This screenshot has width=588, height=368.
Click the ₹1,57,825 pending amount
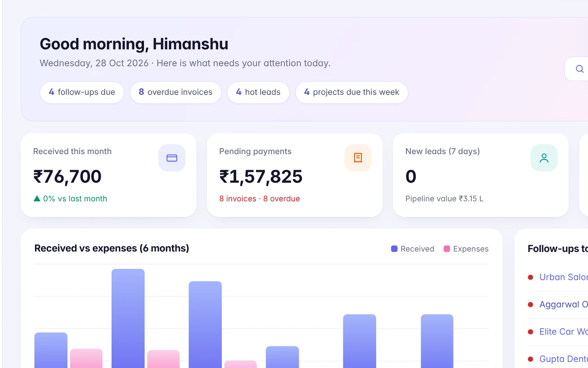click(261, 177)
